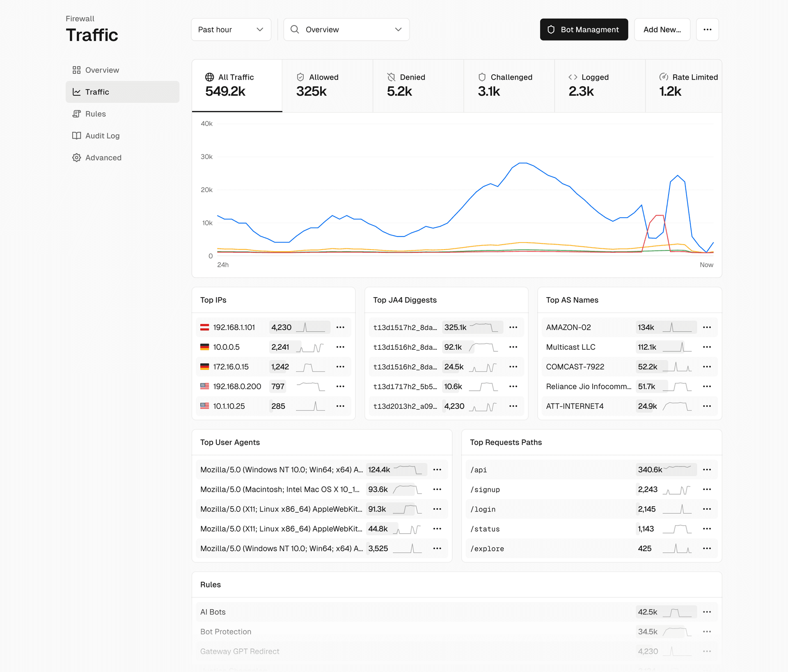Open the Past hour time range dropdown
Image resolution: width=788 pixels, height=672 pixels.
click(x=231, y=30)
